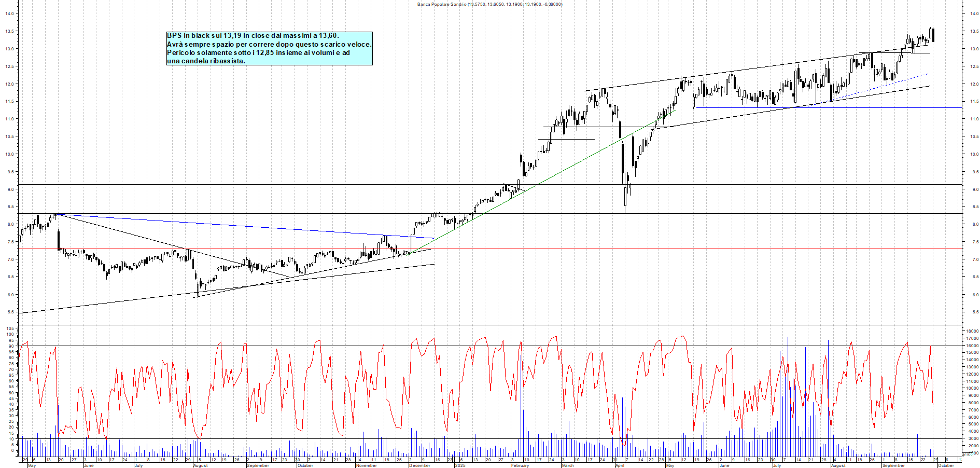The width and height of the screenshot is (980, 468).
Task: Click the 9.0 price label on left axis
Action: (x=10, y=189)
